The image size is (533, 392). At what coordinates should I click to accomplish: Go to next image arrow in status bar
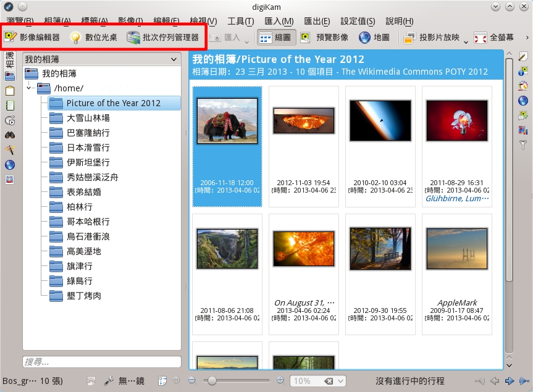509,381
